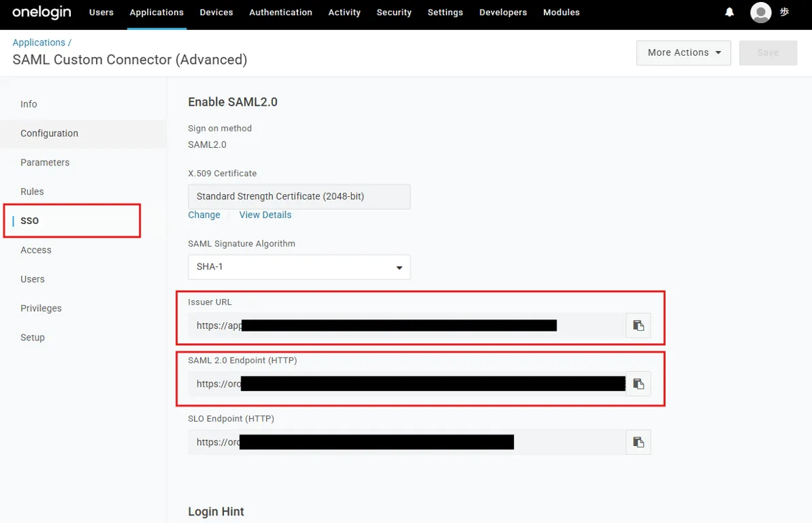Switch to the Info sidebar tab
Screen dimensions: 812x523
pos(83,104)
